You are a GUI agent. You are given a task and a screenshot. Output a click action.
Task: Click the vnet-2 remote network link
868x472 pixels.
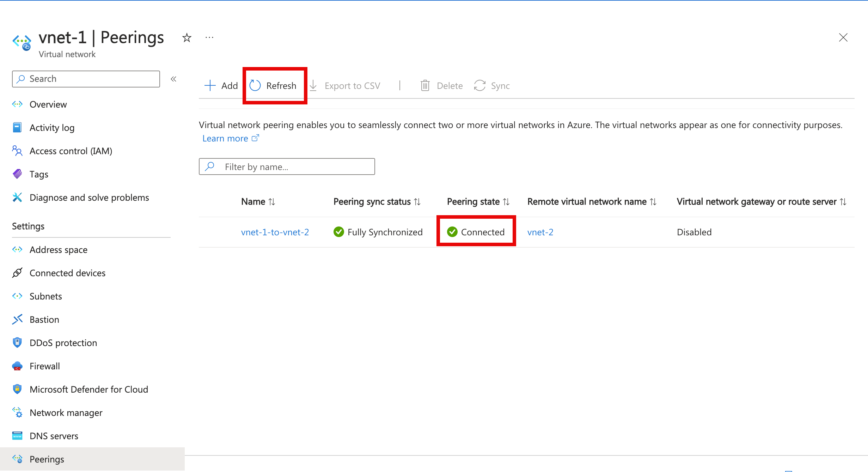tap(539, 231)
